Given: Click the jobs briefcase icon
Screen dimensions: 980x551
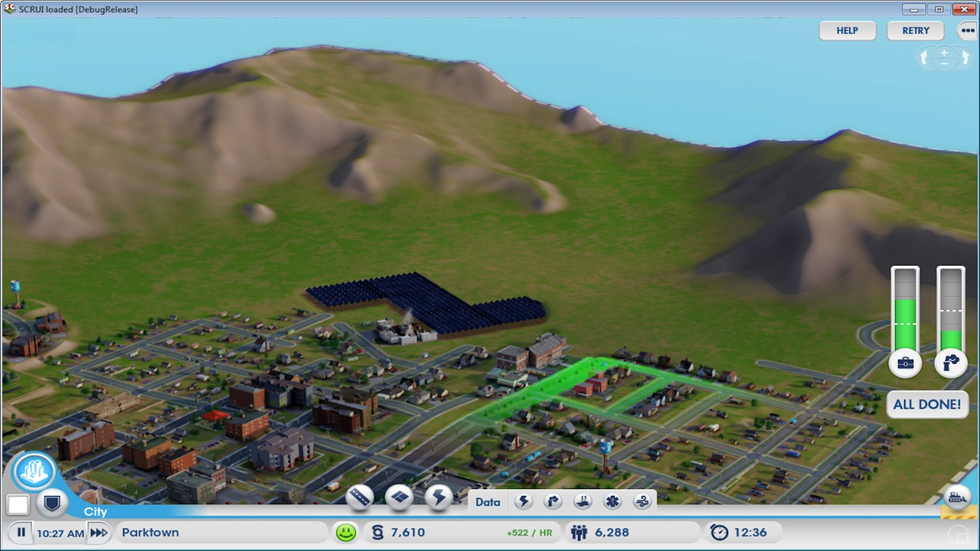Looking at the screenshot, I should (x=905, y=363).
